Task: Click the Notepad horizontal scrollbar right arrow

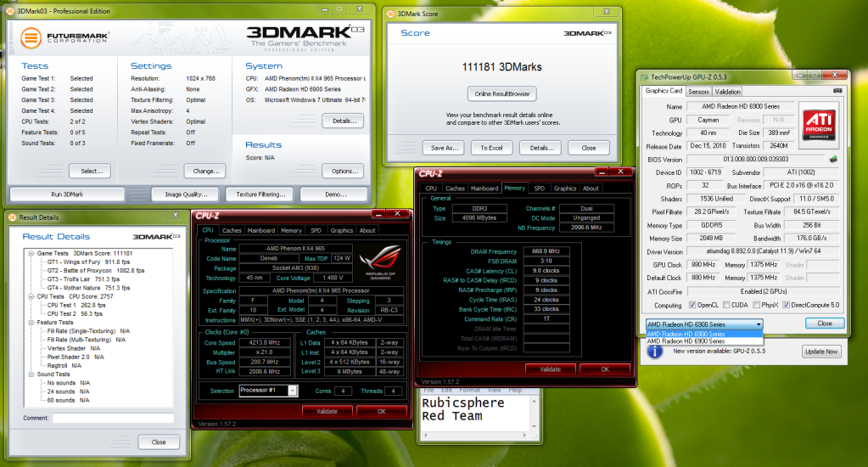Action: coord(525,436)
